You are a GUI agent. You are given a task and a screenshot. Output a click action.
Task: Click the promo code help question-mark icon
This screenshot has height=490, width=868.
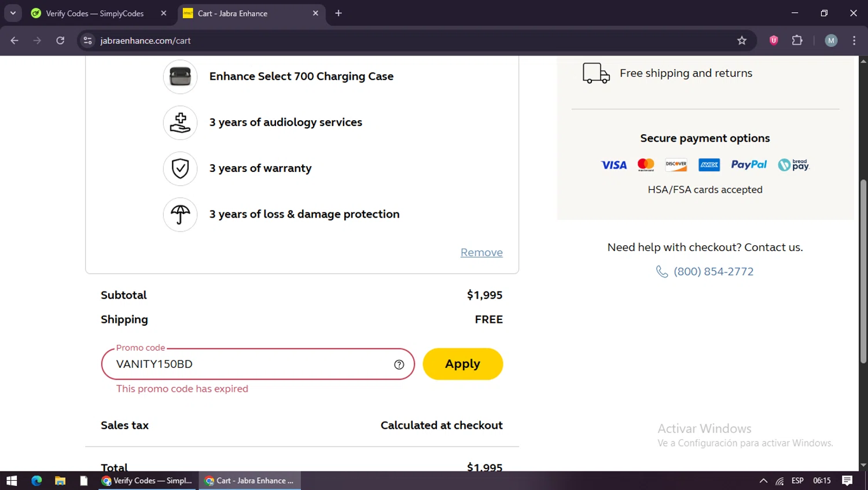tap(399, 364)
